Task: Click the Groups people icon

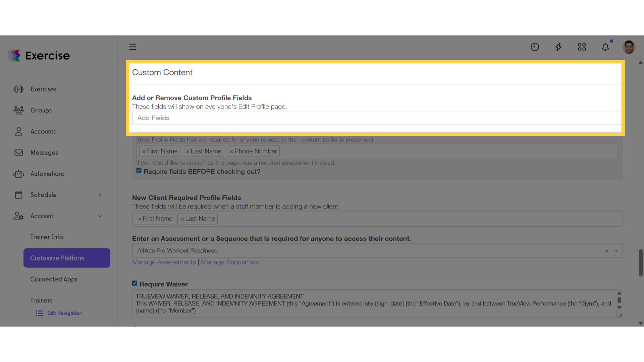Action: click(19, 110)
